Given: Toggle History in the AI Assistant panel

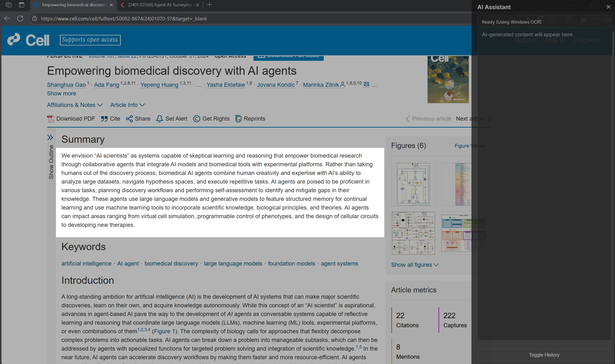Looking at the screenshot, I should coord(544,355).
